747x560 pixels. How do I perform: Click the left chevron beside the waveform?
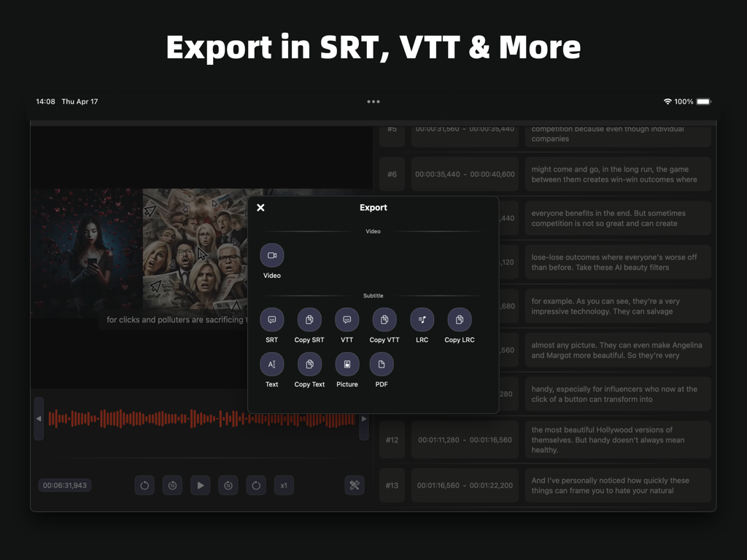coord(39,419)
